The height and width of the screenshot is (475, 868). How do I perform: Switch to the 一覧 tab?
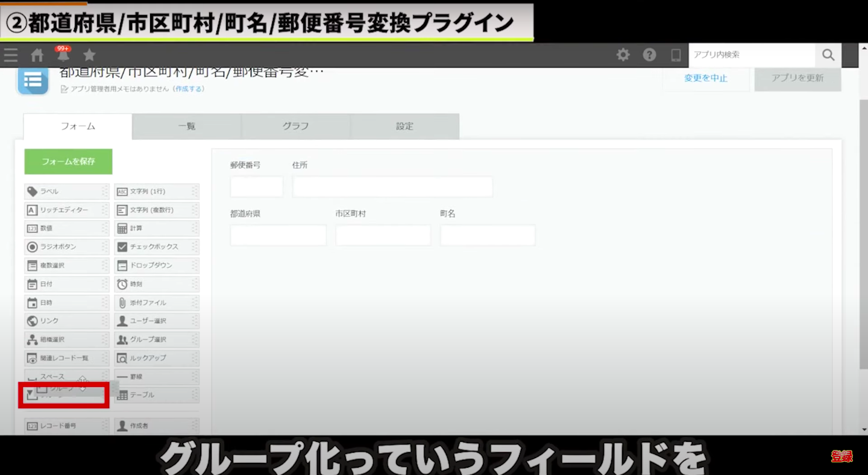coord(187,127)
